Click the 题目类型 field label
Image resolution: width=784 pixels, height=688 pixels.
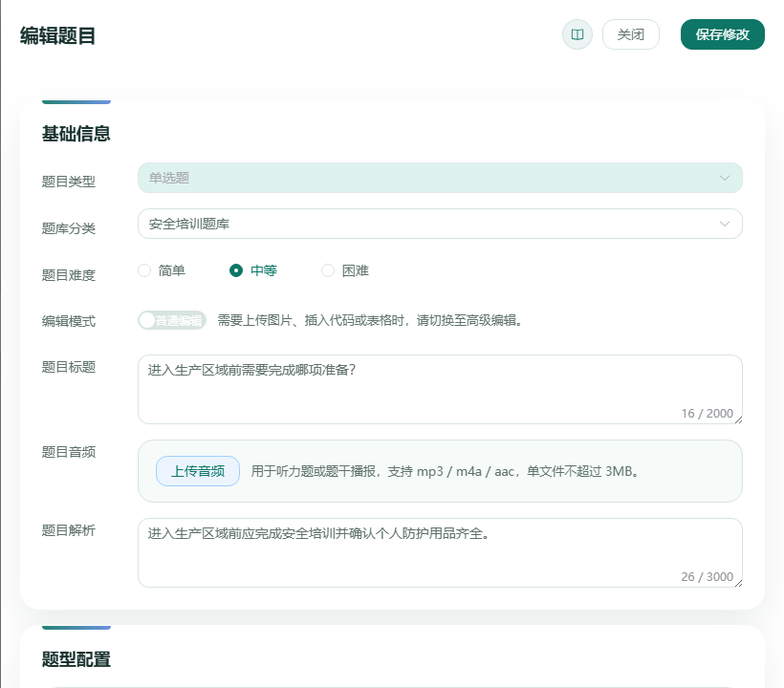(x=69, y=182)
